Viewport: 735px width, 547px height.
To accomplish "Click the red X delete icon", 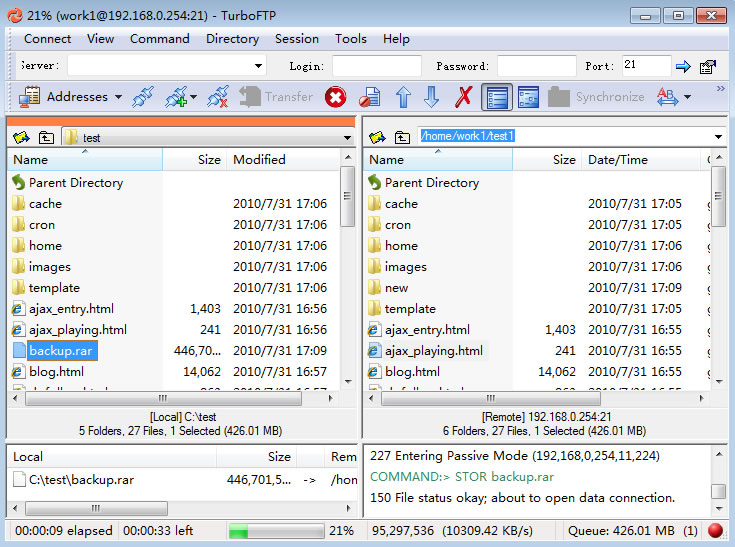I will (x=464, y=97).
